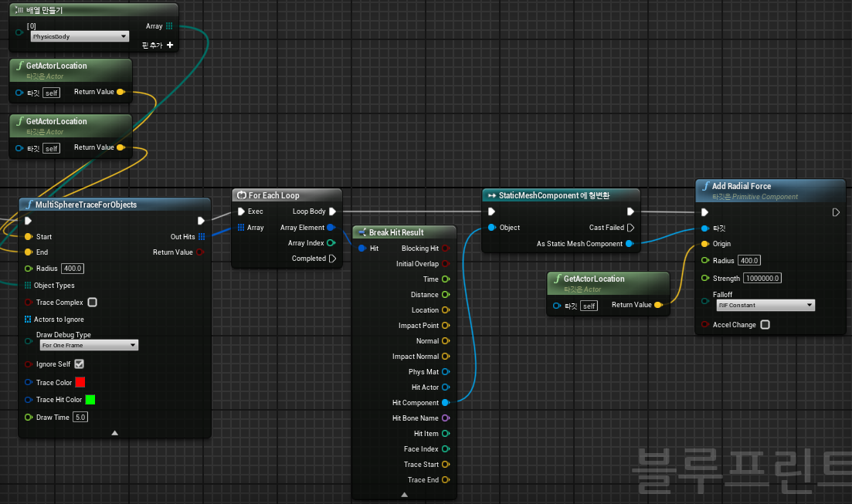
Task: Select the MultiSphereTraceForObjects node title
Action: pyautogui.click(x=86, y=205)
